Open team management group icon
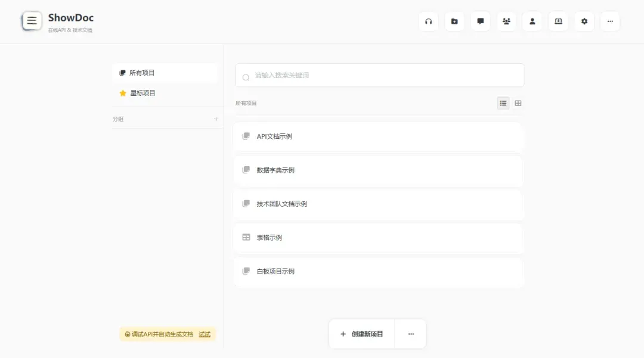 (x=506, y=21)
